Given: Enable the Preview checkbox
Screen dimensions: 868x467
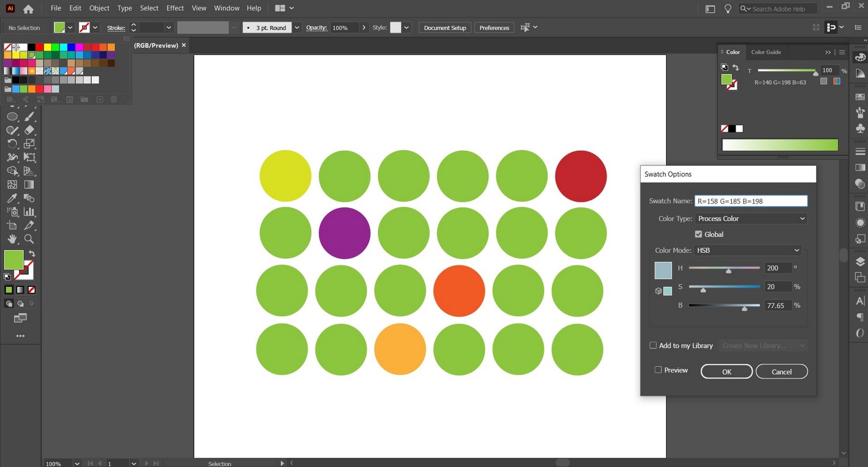Looking at the screenshot, I should coord(658,370).
